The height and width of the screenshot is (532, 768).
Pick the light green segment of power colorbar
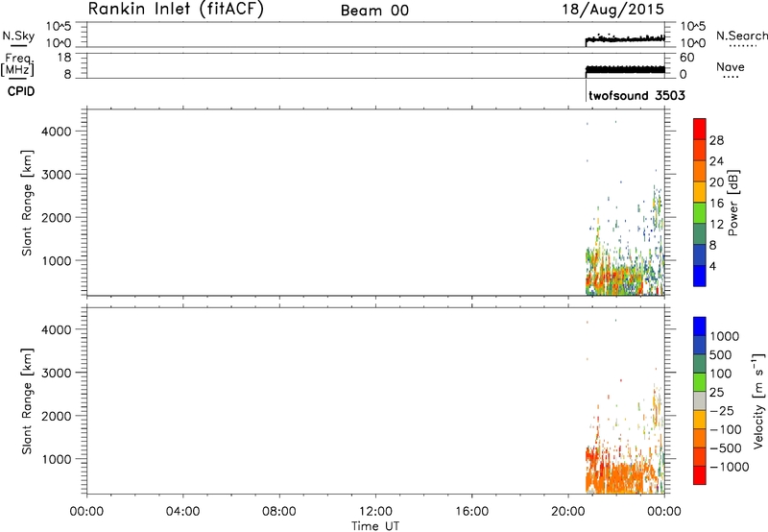tap(700, 213)
